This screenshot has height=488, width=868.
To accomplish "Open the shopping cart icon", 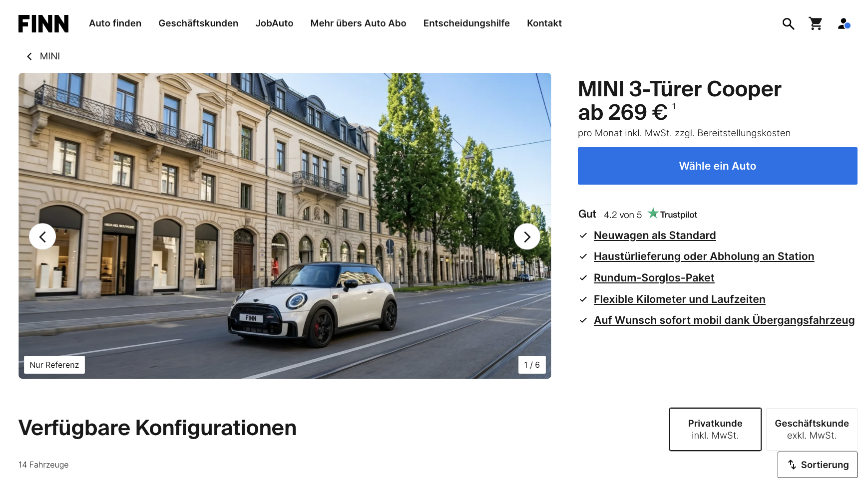I will (816, 23).
